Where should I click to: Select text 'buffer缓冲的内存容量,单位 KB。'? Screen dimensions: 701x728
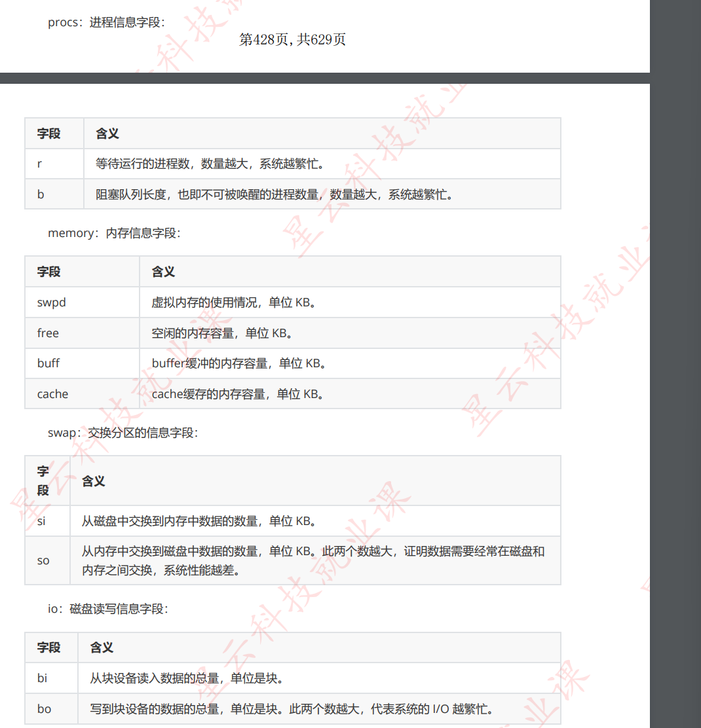point(239,363)
